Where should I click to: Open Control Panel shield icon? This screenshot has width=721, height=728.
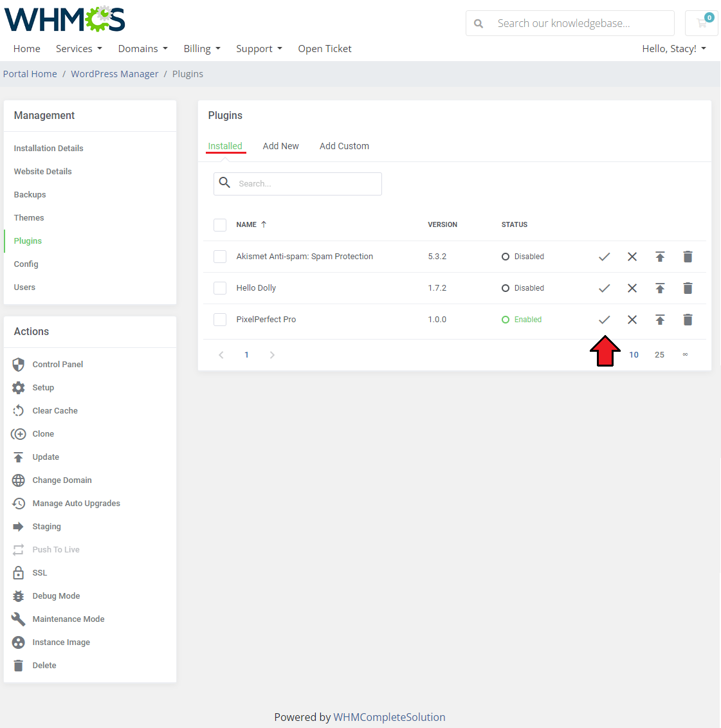click(x=18, y=365)
